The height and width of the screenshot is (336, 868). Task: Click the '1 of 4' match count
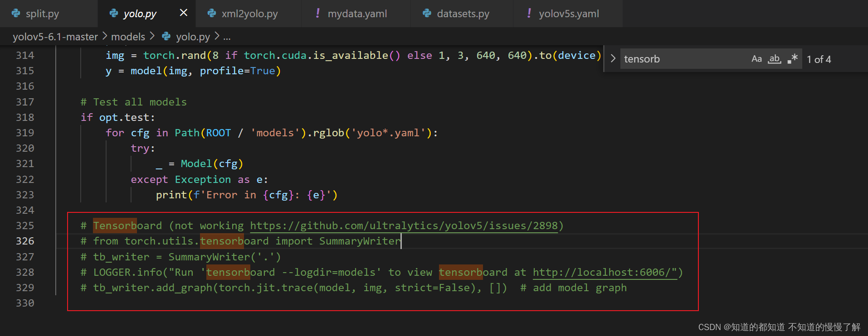(819, 59)
